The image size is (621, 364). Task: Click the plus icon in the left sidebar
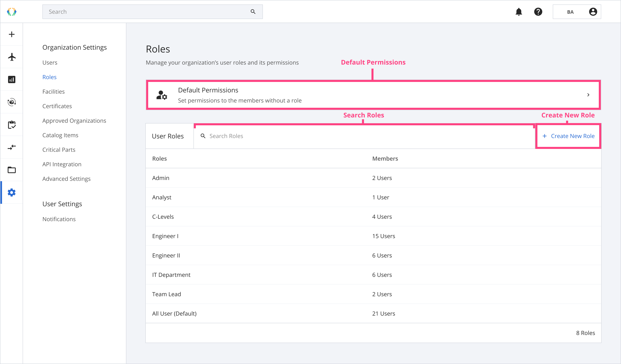(12, 34)
